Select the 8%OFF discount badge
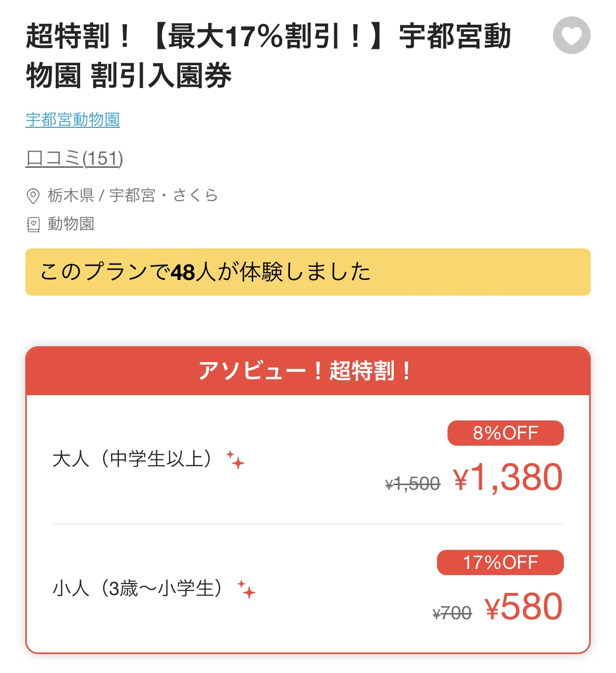Image resolution: width=616 pixels, height=673 pixels. click(x=505, y=433)
